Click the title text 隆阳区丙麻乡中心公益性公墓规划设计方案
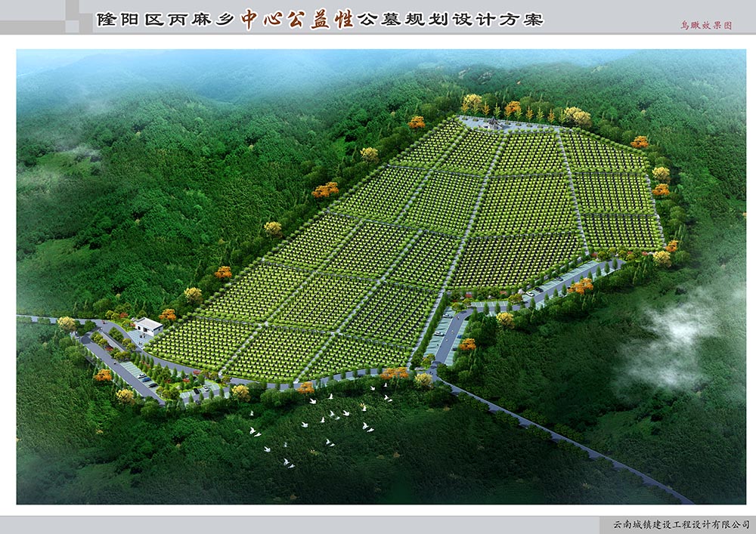This screenshot has height=534, width=756. coord(320,20)
